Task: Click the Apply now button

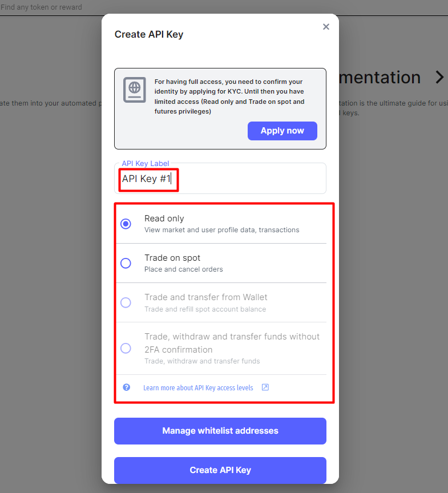Action: pyautogui.click(x=282, y=131)
